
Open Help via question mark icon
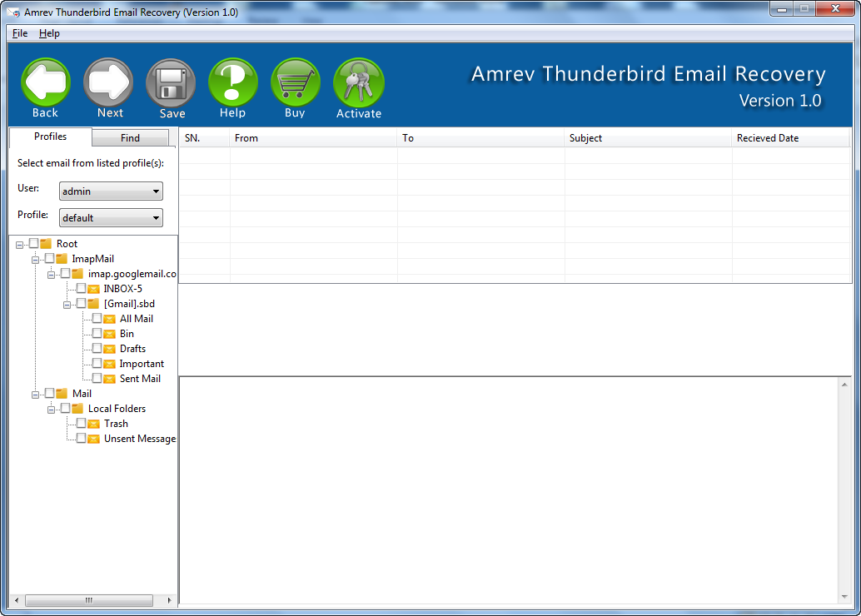tap(233, 82)
